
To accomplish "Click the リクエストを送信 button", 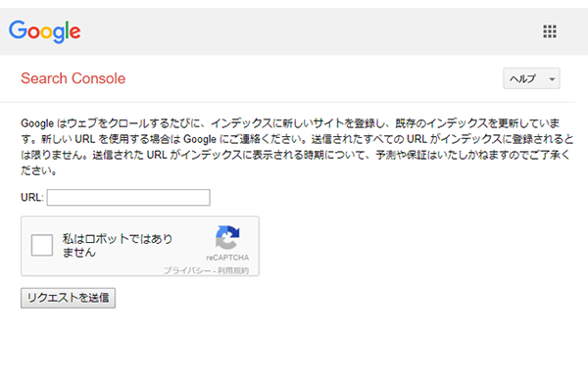I will [x=68, y=298].
